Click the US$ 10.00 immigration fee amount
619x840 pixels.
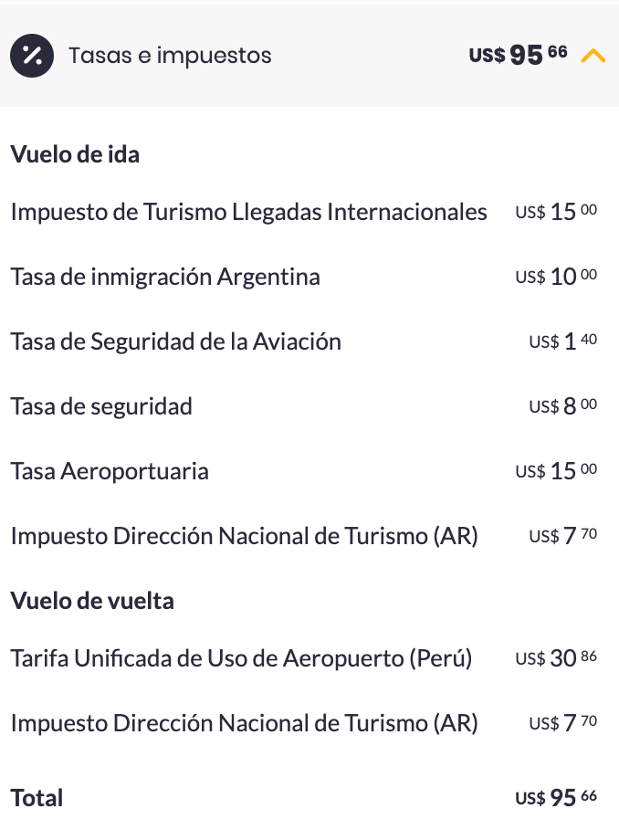(555, 277)
